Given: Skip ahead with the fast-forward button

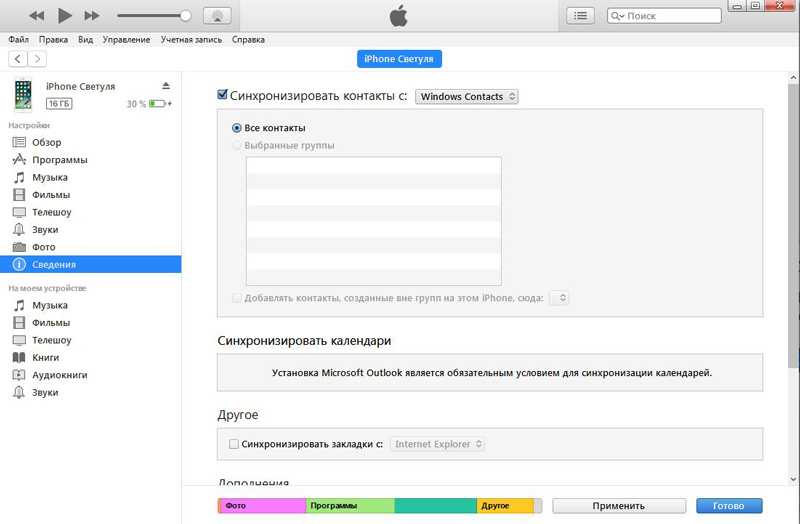Looking at the screenshot, I should (x=92, y=16).
